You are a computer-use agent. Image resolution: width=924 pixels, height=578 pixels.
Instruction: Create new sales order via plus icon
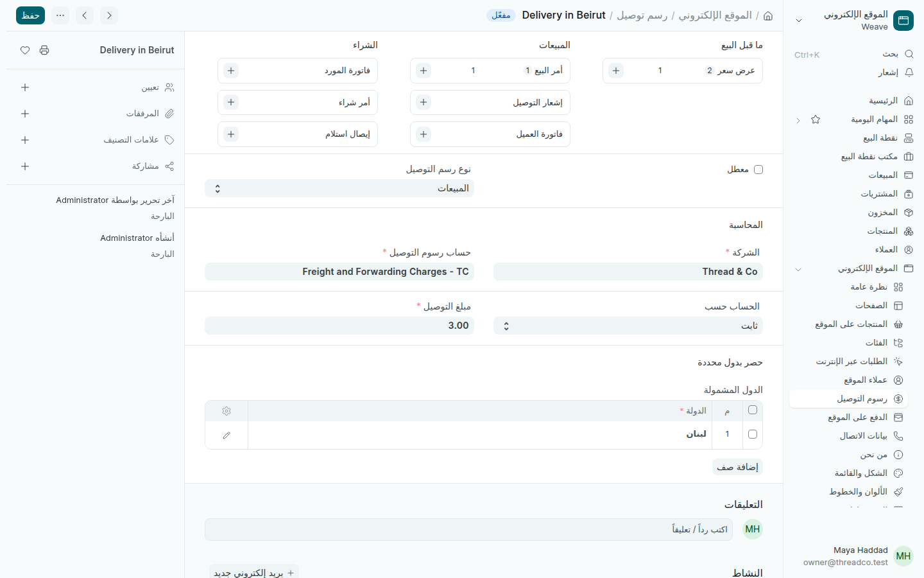point(424,71)
